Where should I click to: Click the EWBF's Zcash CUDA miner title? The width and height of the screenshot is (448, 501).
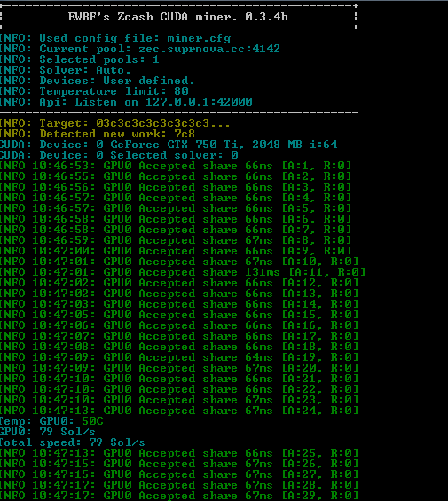tap(177, 17)
